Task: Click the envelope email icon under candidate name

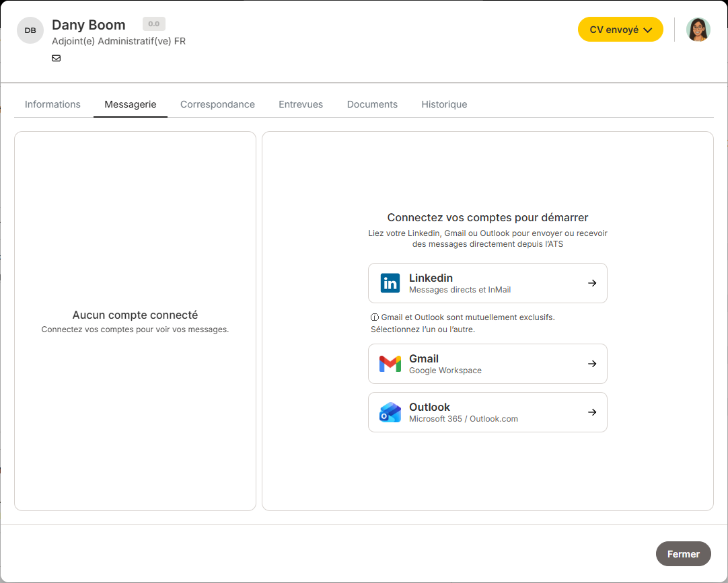Action: click(56, 58)
